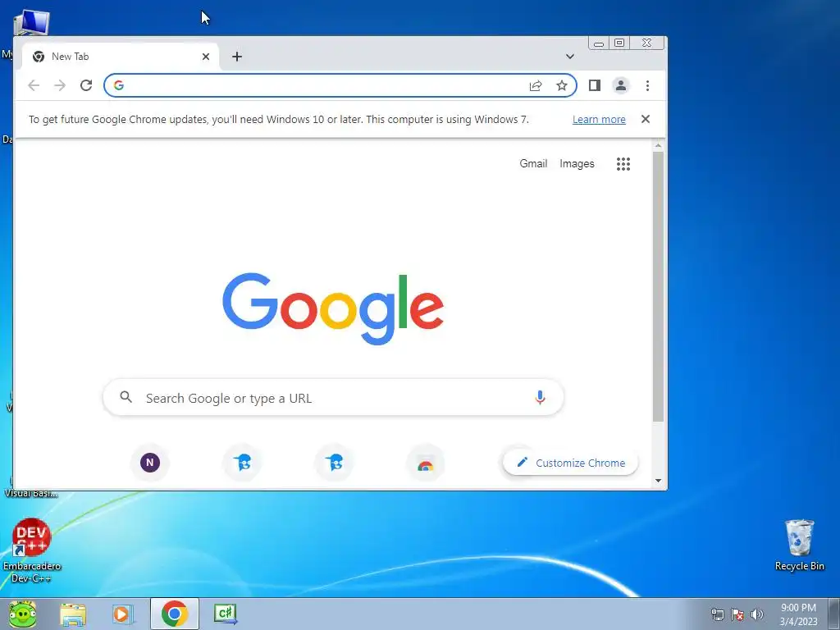
Task: Click the Google G icon in address bar
Action: coord(119,85)
